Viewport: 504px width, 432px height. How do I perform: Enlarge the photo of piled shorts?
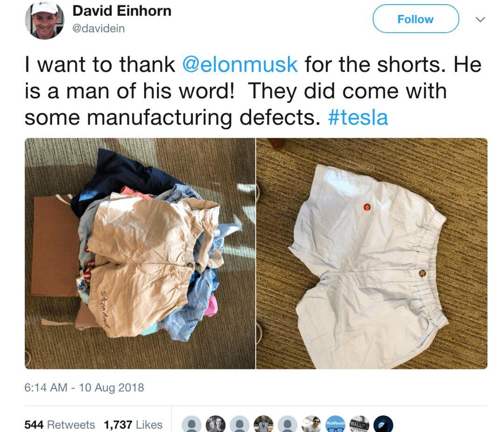(x=140, y=254)
